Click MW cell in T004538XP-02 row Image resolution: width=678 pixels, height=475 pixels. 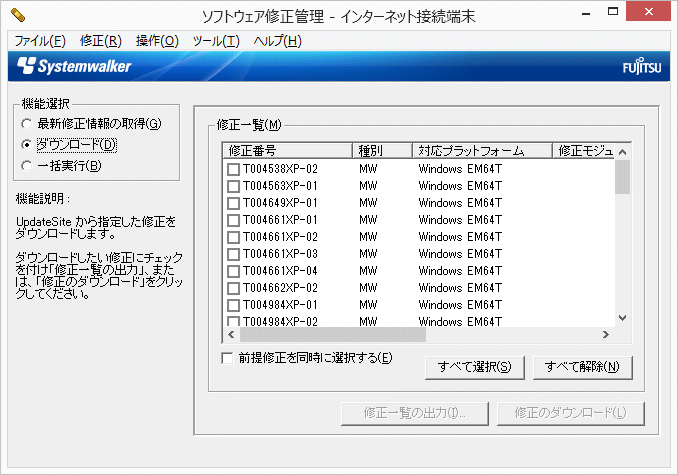[x=368, y=169]
